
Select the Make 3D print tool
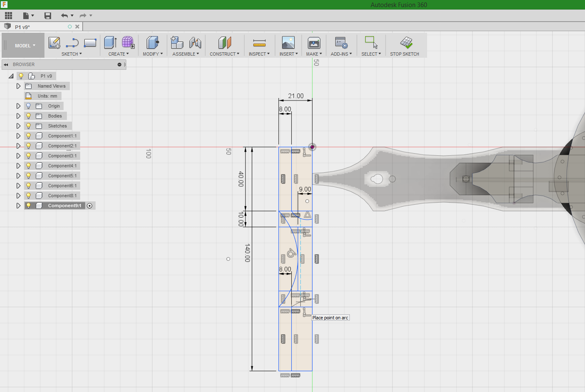click(314, 43)
